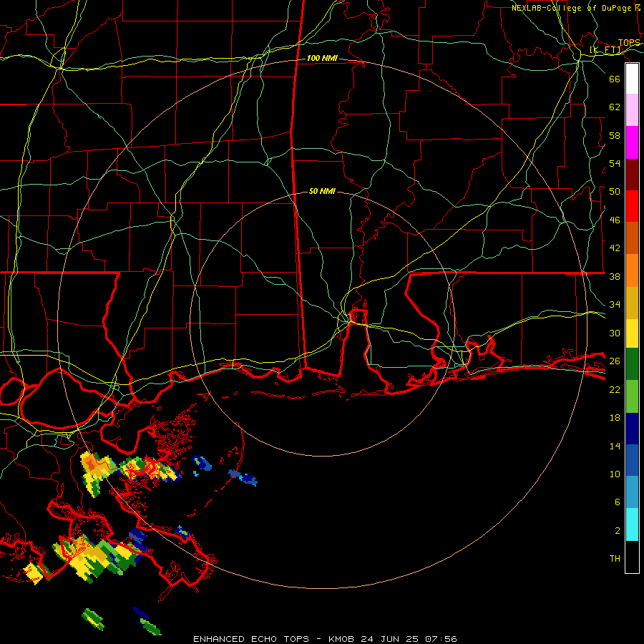Click the dark maroon legend swatch
The width and height of the screenshot is (644, 644).
click(x=632, y=175)
